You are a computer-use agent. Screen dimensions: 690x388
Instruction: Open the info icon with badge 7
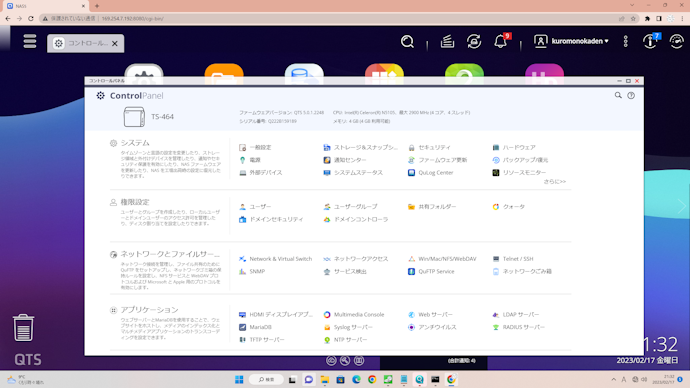click(x=651, y=41)
